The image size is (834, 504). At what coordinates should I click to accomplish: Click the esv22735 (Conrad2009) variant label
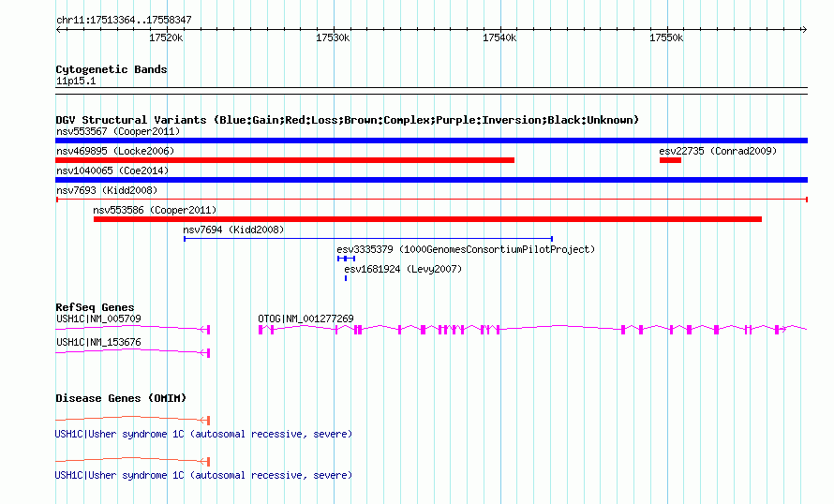(x=718, y=151)
